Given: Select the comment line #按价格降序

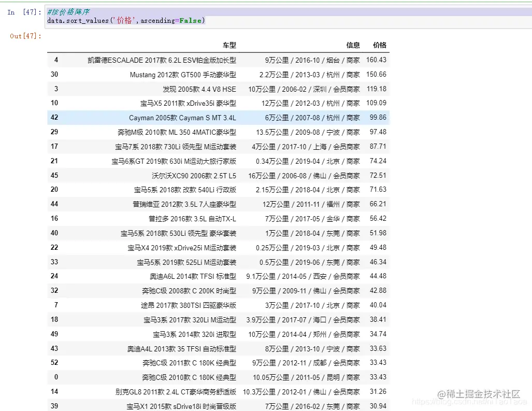Looking at the screenshot, I should point(70,11).
